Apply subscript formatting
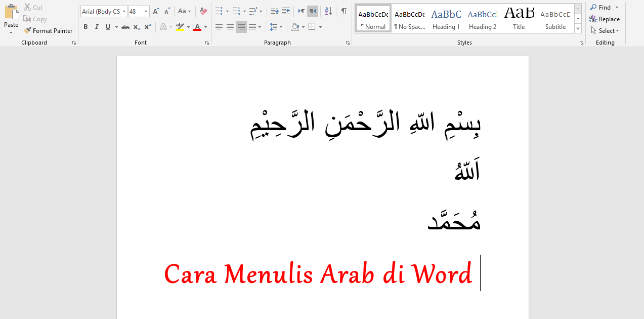The image size is (644, 319). pyautogui.click(x=137, y=27)
